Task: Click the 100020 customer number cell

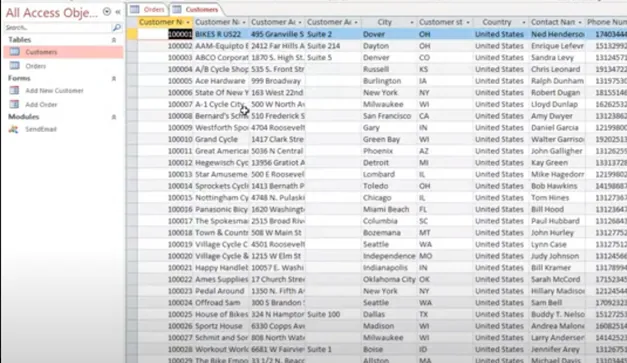Action: point(165,256)
